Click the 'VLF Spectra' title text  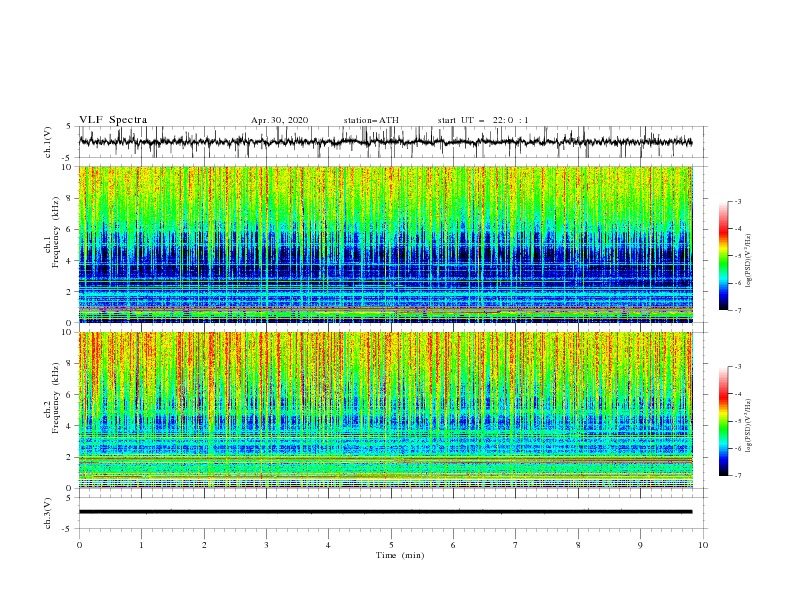coord(113,120)
